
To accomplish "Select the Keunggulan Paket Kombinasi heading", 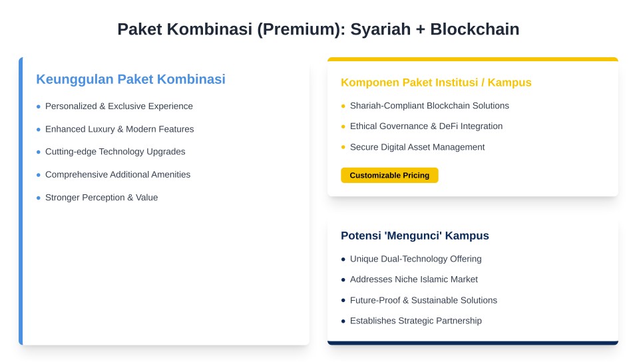I will 130,79.
